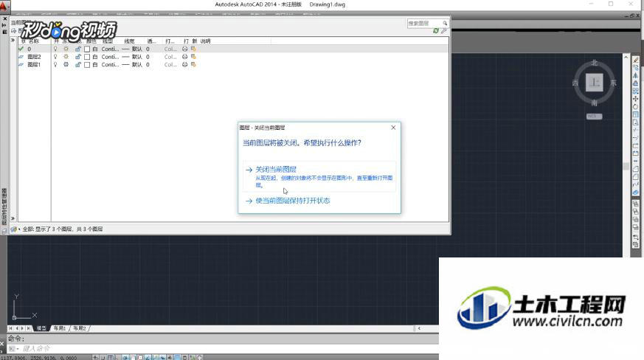Change linetype Conti... of layer 0
This screenshot has width=644, height=360.
coord(110,49)
